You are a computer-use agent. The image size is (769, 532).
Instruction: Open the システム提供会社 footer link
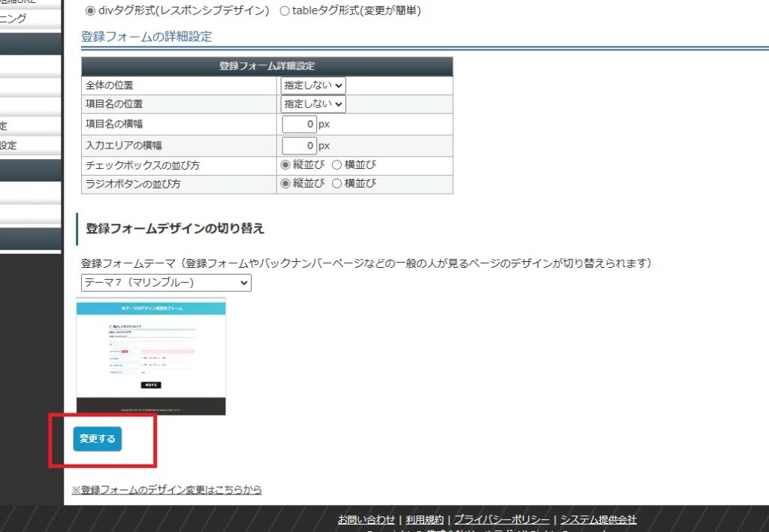(599, 519)
